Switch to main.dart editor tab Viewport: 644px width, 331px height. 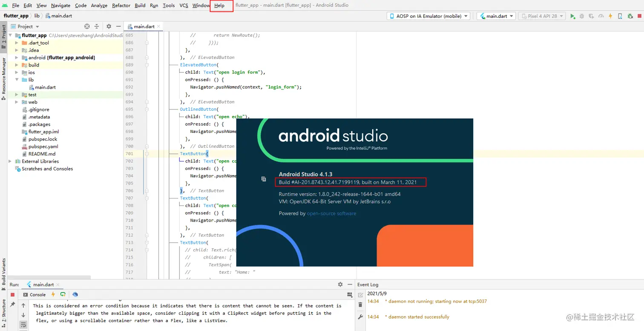[144, 26]
